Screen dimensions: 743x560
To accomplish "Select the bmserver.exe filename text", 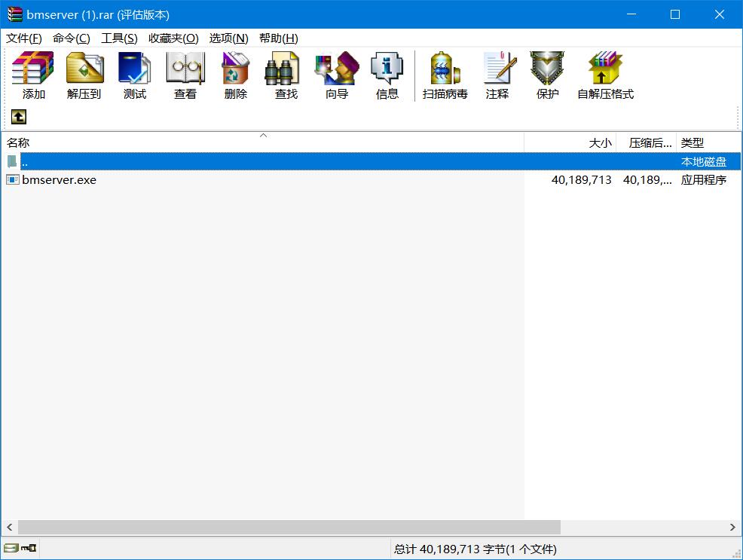I will pyautogui.click(x=60, y=180).
